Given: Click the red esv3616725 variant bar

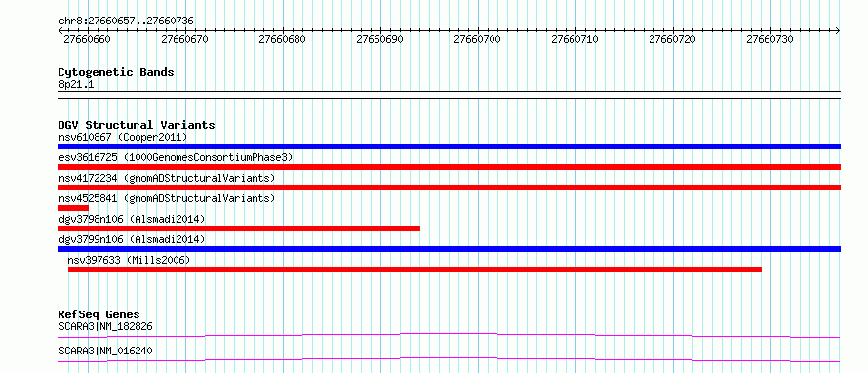Looking at the screenshot, I should tap(449, 167).
